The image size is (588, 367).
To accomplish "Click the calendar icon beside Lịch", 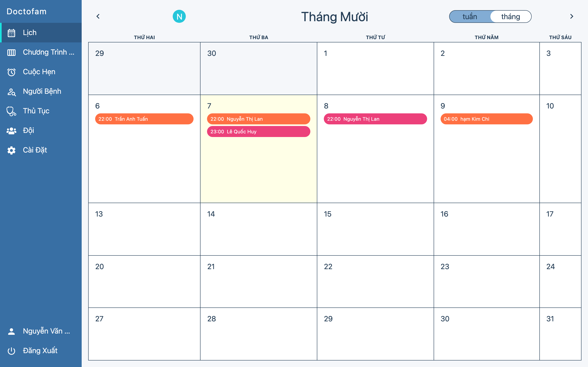I will [11, 33].
